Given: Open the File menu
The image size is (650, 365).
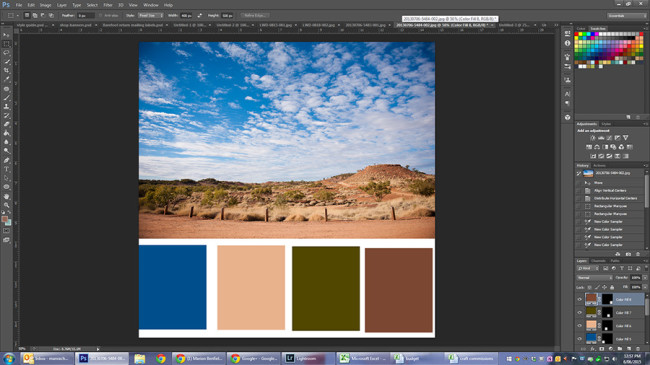Looking at the screenshot, I should click(x=19, y=5).
